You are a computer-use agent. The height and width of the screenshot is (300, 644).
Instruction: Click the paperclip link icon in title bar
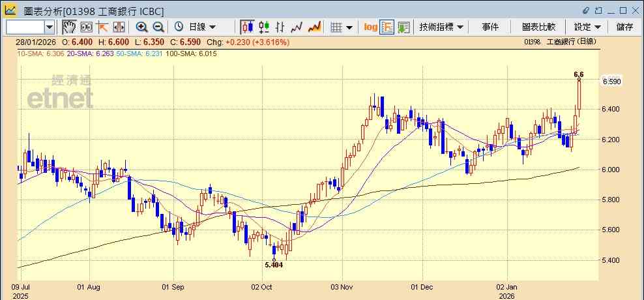(x=586, y=10)
